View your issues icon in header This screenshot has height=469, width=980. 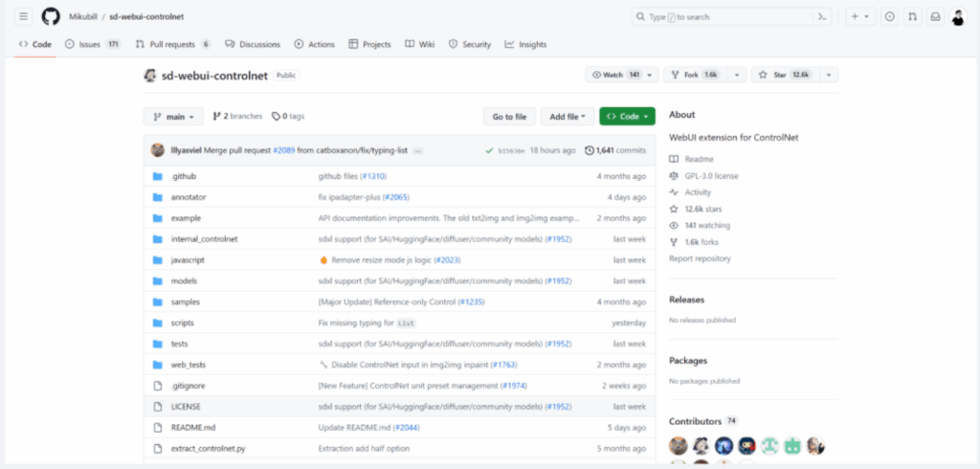click(x=889, y=17)
